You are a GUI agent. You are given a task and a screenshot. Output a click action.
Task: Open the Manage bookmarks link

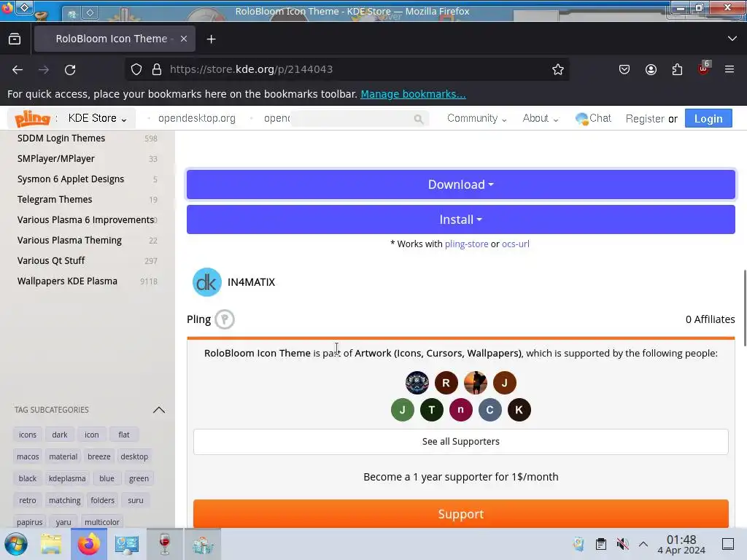click(413, 94)
